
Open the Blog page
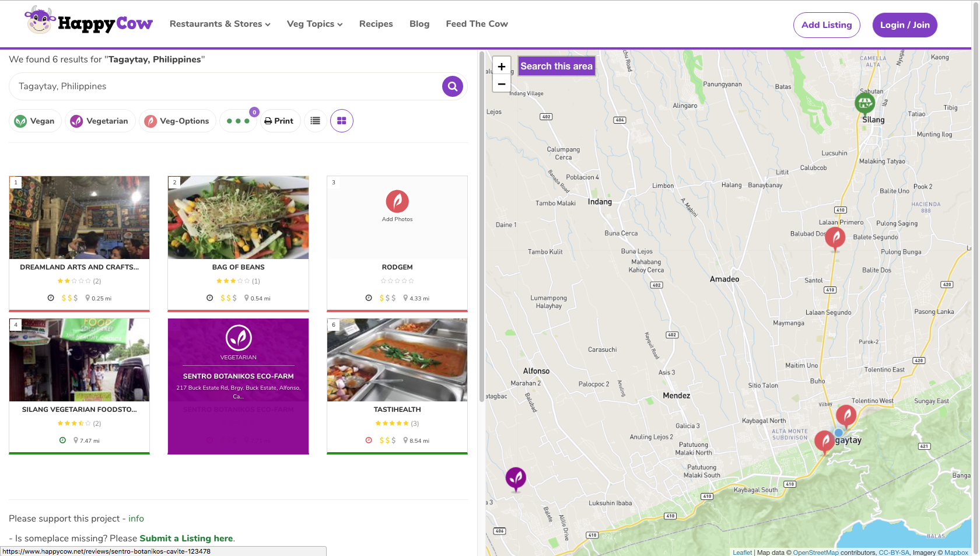click(419, 24)
